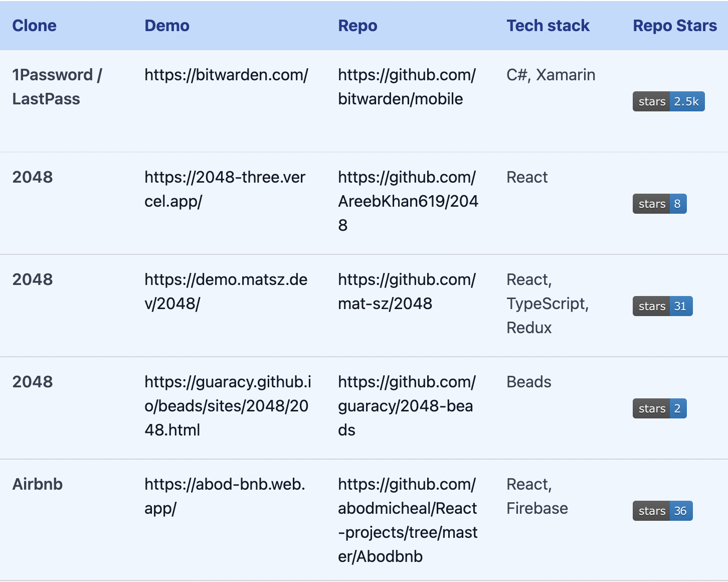Image resolution: width=728 pixels, height=582 pixels.
Task: Click the Clone column header
Action: 34,26
